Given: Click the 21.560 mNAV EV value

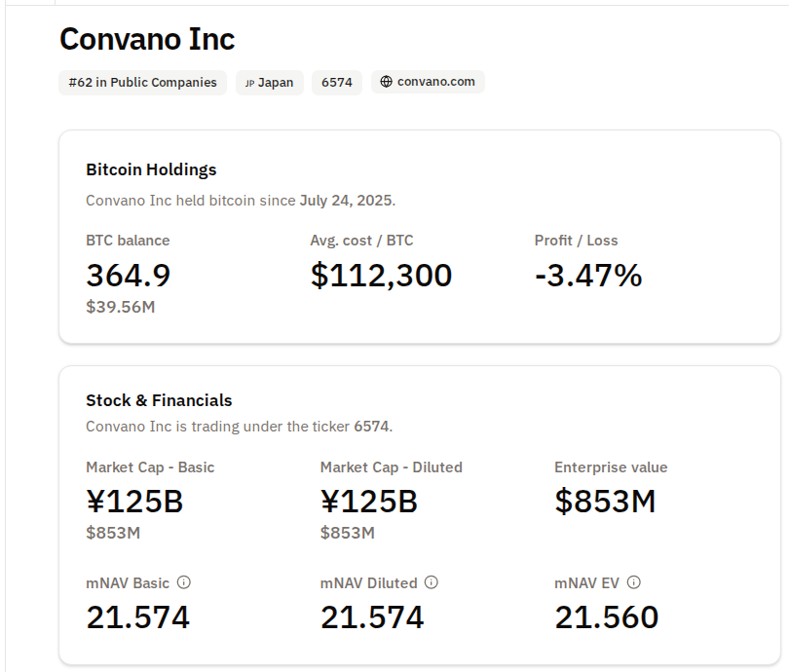Looking at the screenshot, I should coord(606,617).
